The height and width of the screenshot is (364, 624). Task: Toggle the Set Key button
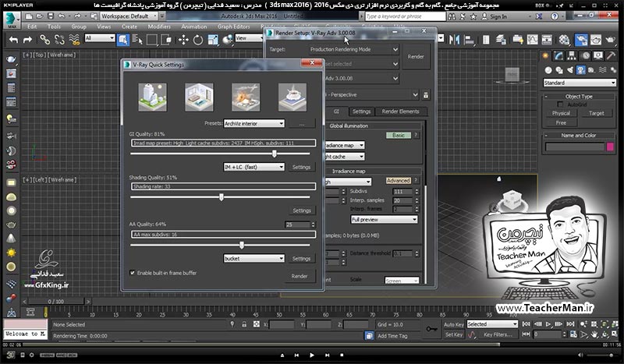coord(454,335)
